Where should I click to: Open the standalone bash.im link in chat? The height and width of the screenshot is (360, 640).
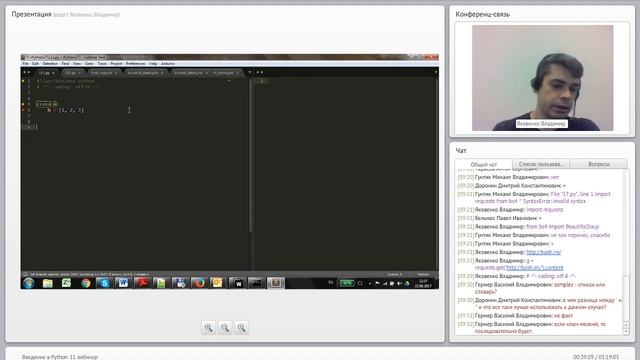(x=543, y=252)
